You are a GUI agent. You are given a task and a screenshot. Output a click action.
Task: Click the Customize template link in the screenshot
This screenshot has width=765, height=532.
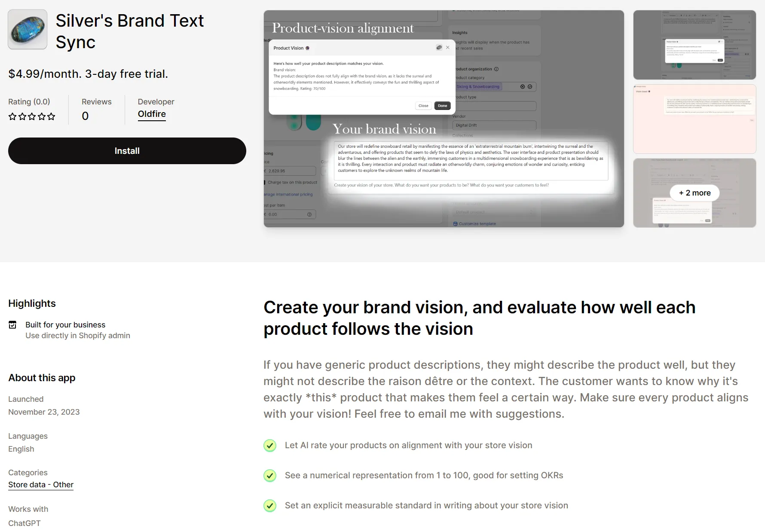click(477, 224)
